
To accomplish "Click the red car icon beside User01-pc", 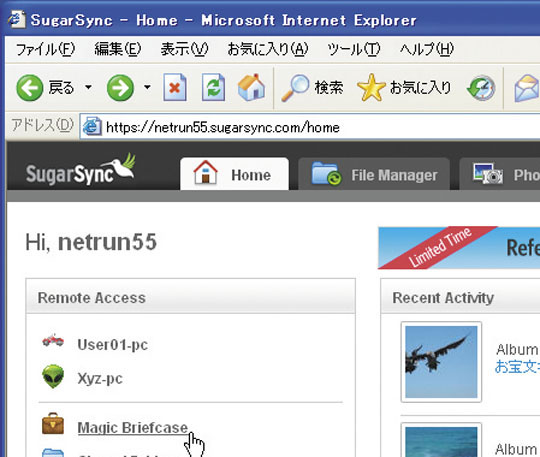I will coord(53,341).
